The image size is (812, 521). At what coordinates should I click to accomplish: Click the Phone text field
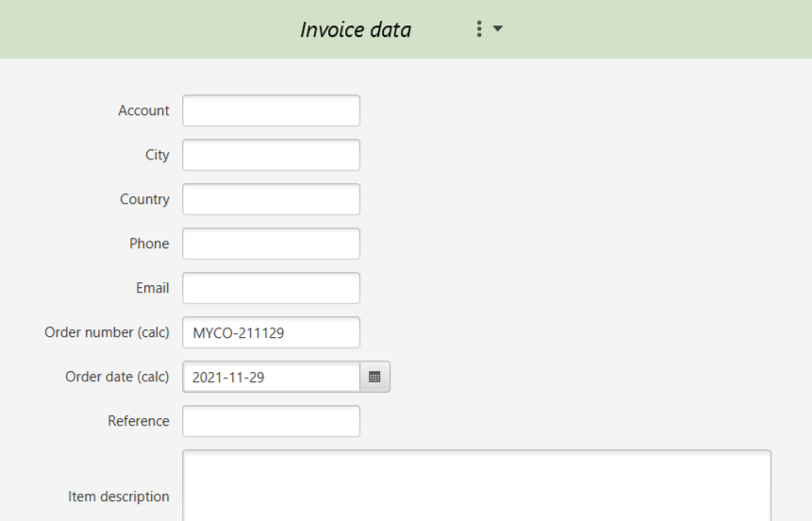(271, 244)
